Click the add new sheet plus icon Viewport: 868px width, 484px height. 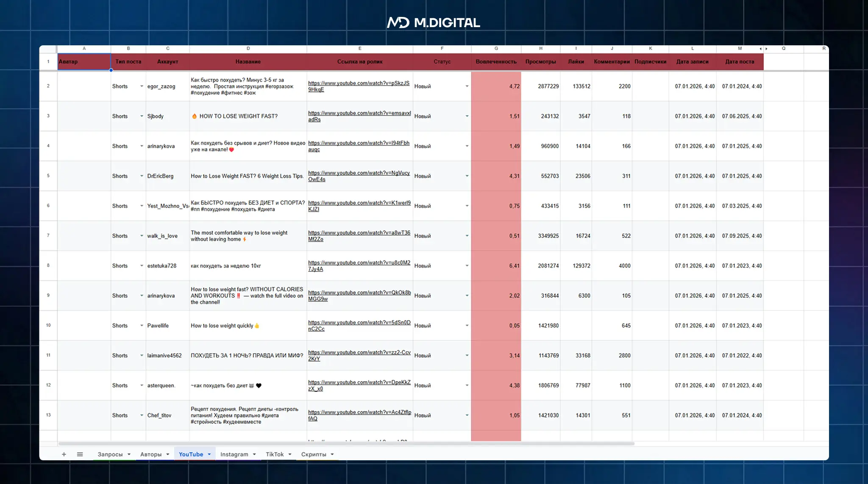coord(64,454)
